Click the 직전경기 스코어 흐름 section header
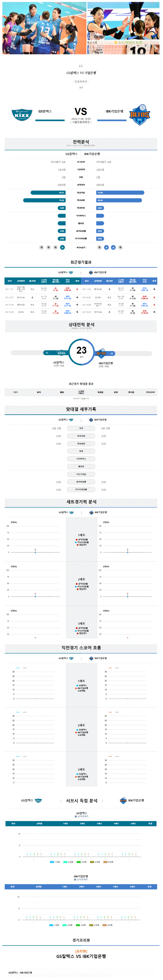 [x=81, y=648]
